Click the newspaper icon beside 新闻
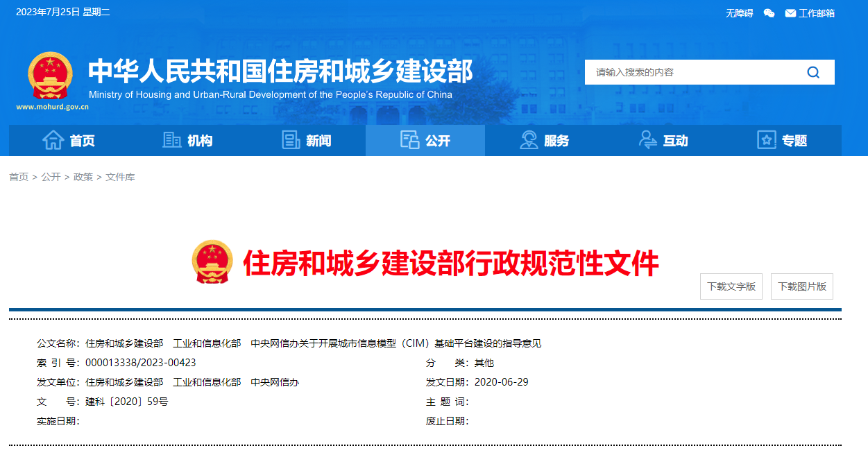Viewport: 868px width, 473px height. coord(289,140)
